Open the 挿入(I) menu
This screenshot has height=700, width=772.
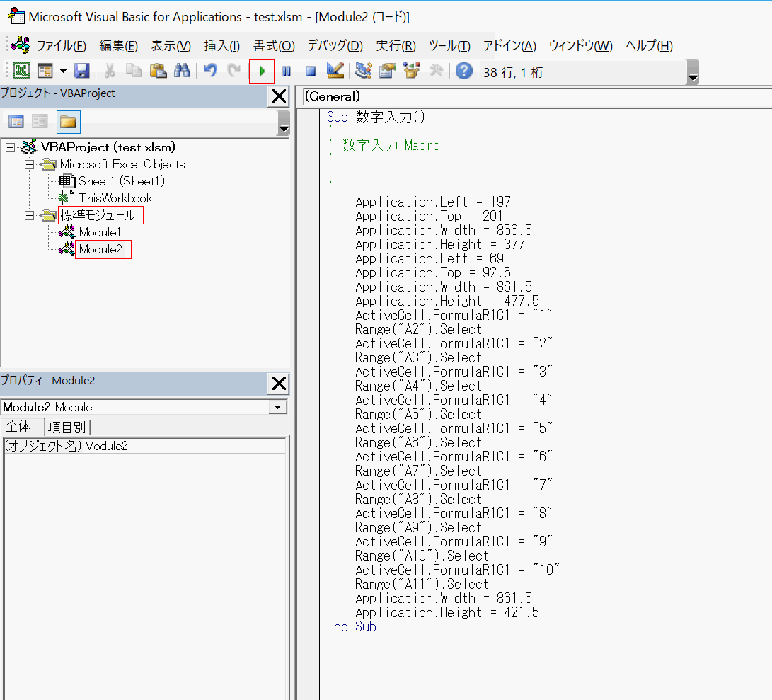point(221,46)
